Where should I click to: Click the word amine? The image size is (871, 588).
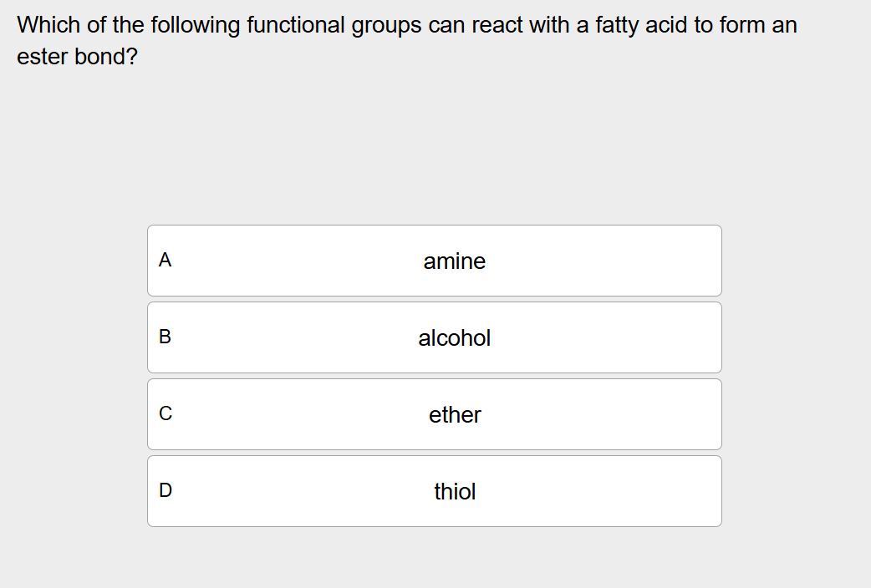click(x=455, y=261)
